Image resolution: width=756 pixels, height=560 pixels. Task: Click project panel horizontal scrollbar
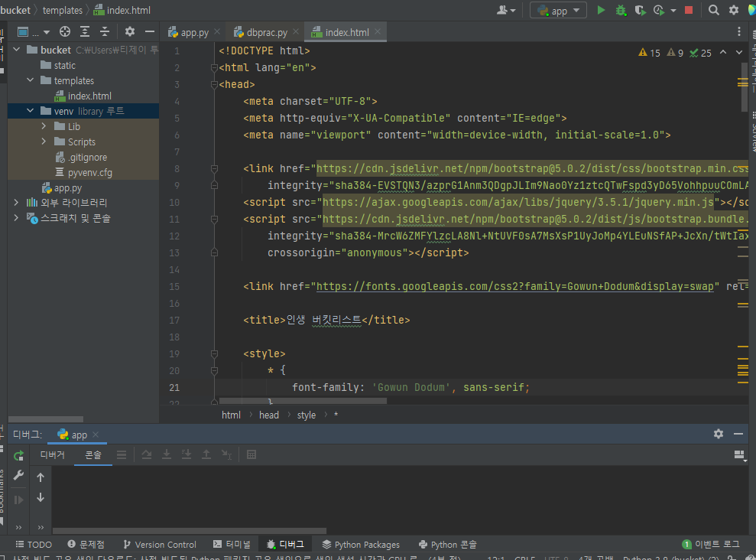point(46,419)
